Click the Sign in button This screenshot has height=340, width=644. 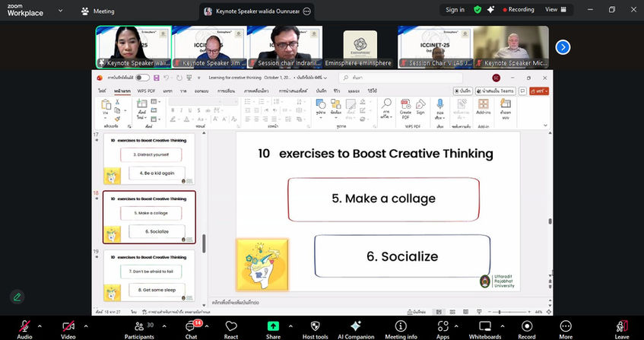pos(455,10)
